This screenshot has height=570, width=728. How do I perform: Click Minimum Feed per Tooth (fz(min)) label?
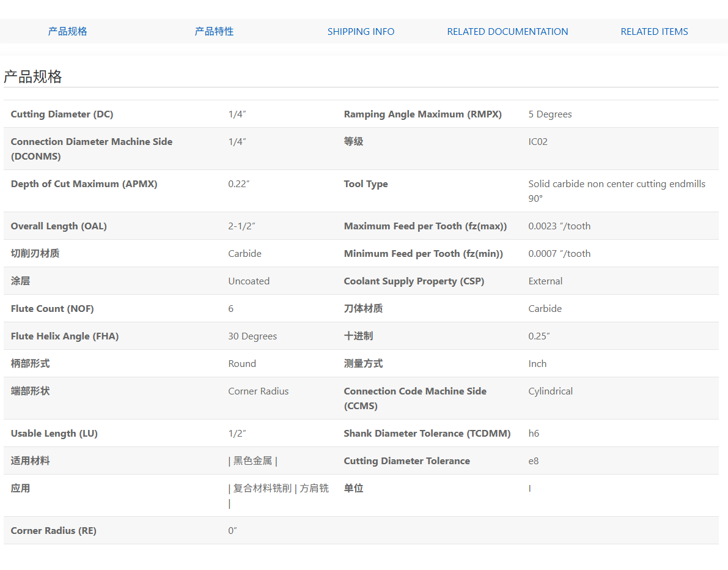point(423,254)
